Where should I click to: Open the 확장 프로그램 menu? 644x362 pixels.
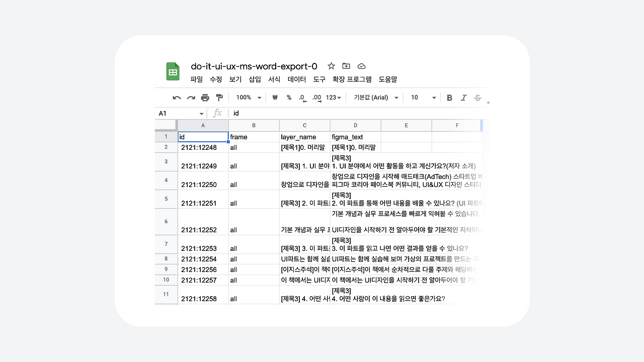352,79
